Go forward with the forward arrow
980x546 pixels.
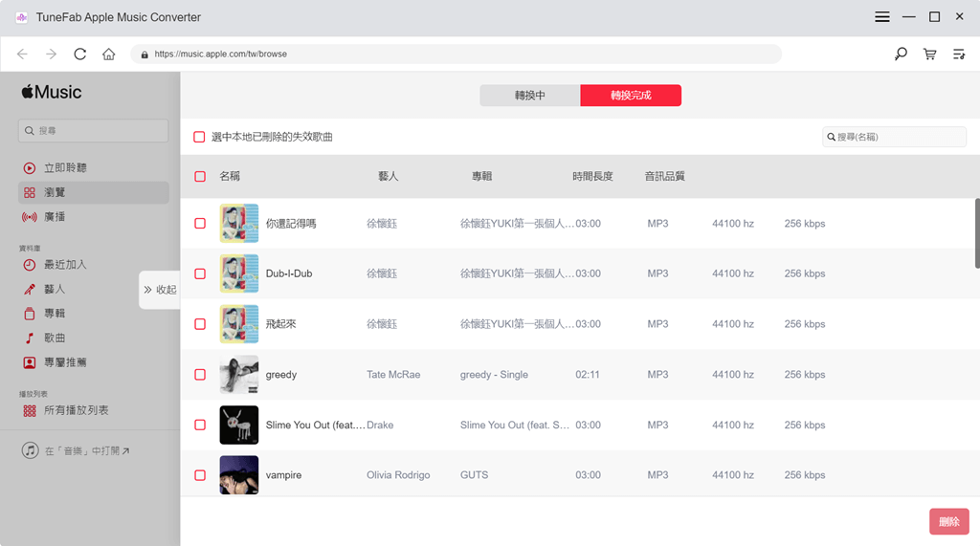(52, 55)
